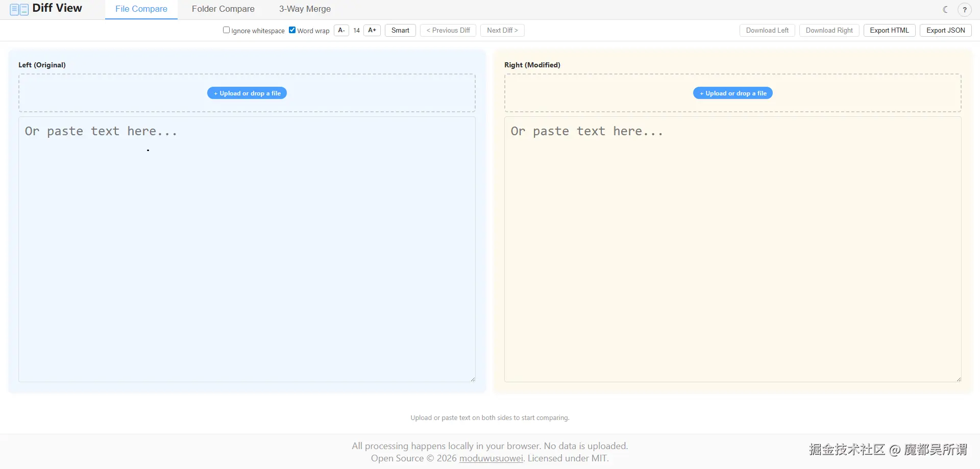Click the right textarea resize handle

pyautogui.click(x=959, y=379)
